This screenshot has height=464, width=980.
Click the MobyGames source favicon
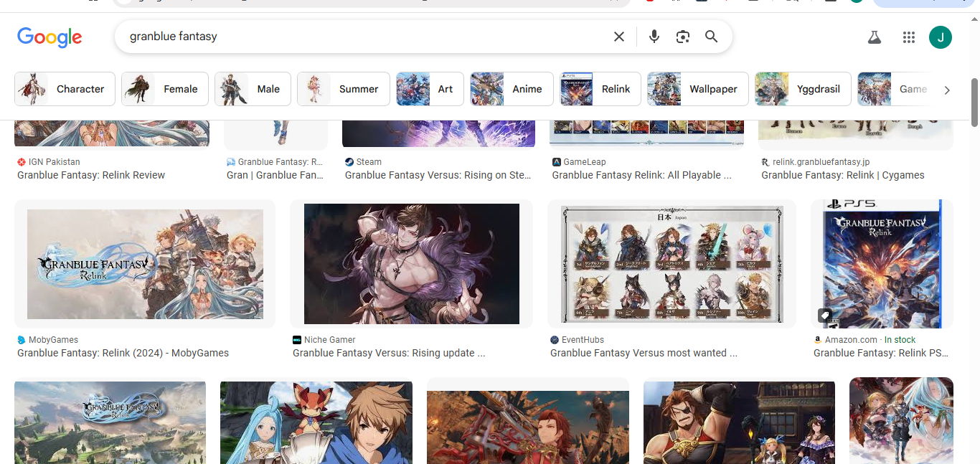(22, 340)
